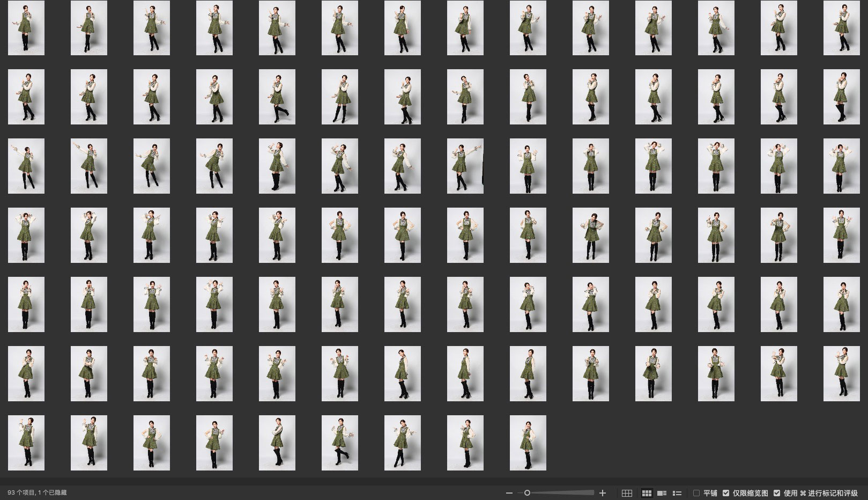Image resolution: width=868 pixels, height=500 pixels.
Task: Click the thumbnail size slider handle
Action: coord(527,493)
